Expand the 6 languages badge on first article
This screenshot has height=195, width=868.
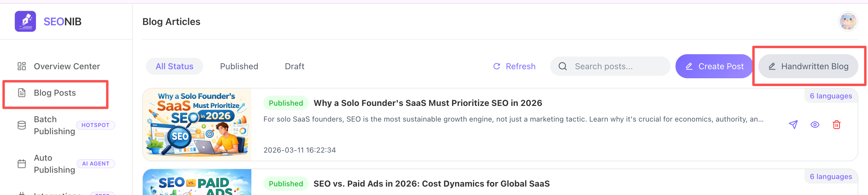click(831, 96)
